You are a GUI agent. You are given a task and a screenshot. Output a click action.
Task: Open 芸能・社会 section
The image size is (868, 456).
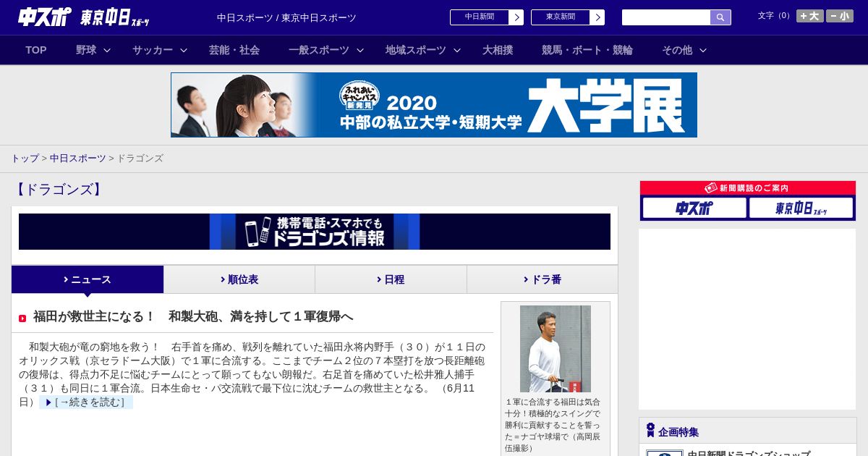coord(234,50)
